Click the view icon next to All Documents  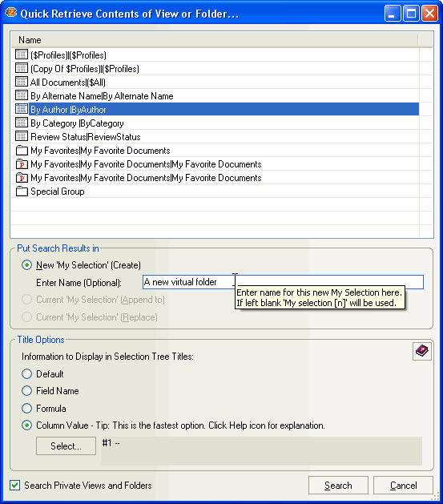tap(22, 82)
